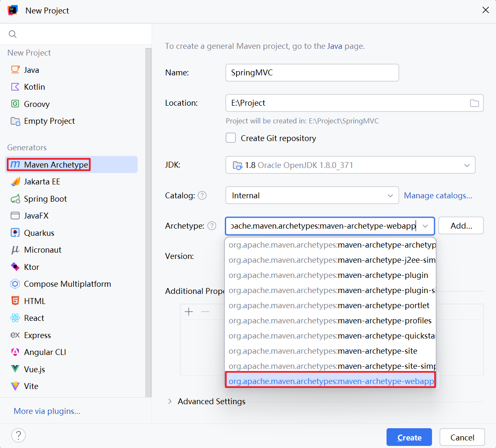Select maven-archetype-portlet entry

click(x=331, y=306)
